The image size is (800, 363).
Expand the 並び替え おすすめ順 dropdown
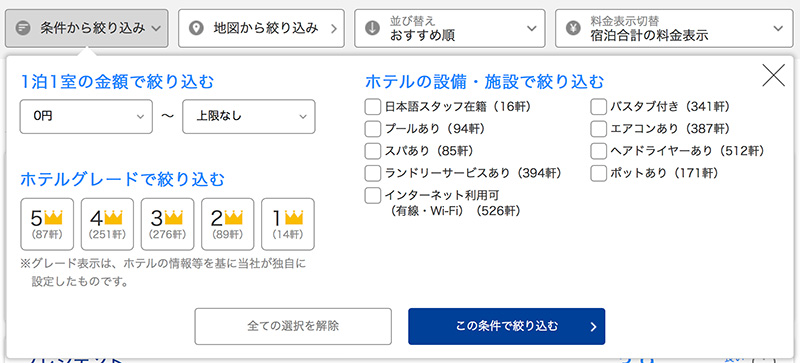pyautogui.click(x=450, y=28)
